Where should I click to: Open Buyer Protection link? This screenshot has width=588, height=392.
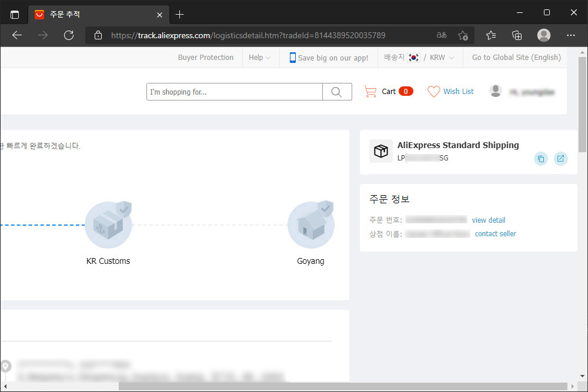(x=205, y=58)
